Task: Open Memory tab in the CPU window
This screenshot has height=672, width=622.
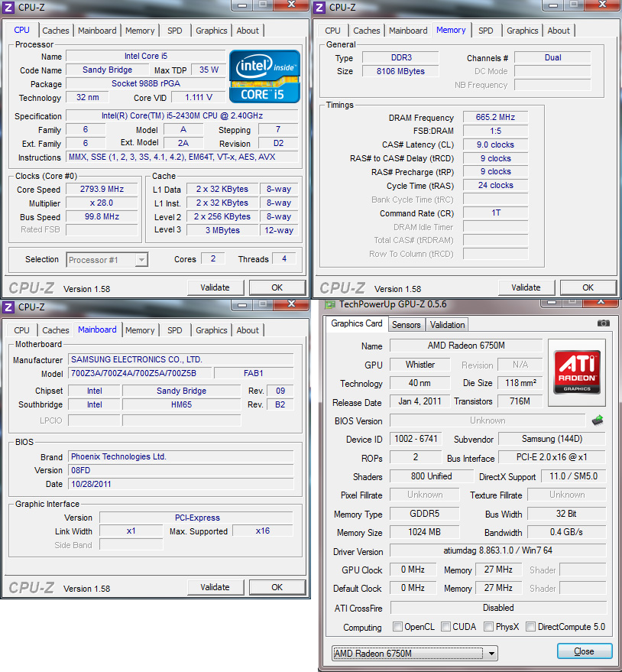Action: (140, 31)
